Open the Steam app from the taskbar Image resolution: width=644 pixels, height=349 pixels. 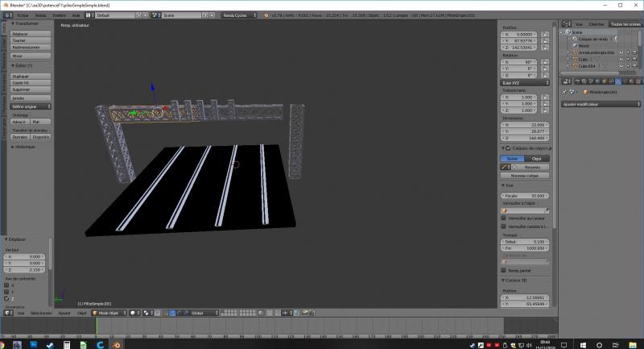pos(50,343)
